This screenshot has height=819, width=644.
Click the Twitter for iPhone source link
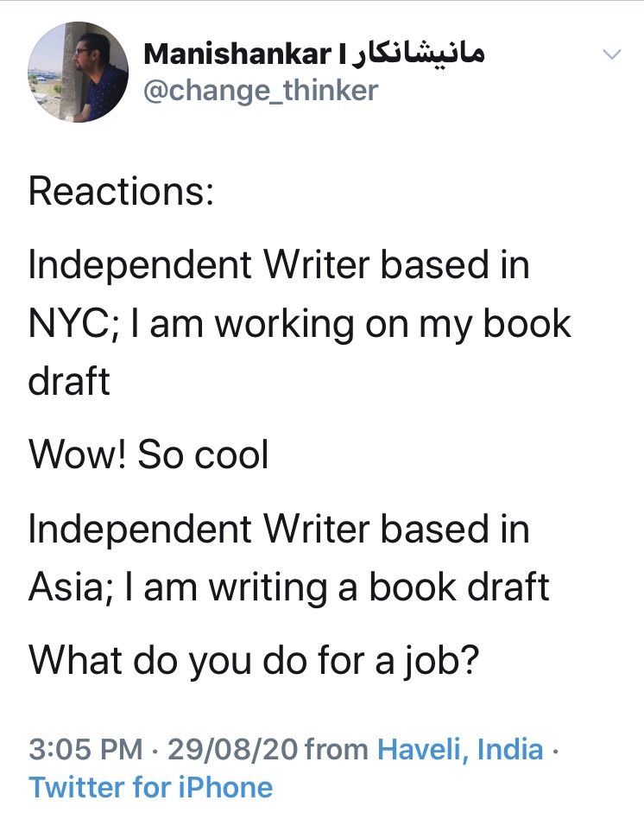pyautogui.click(x=150, y=787)
